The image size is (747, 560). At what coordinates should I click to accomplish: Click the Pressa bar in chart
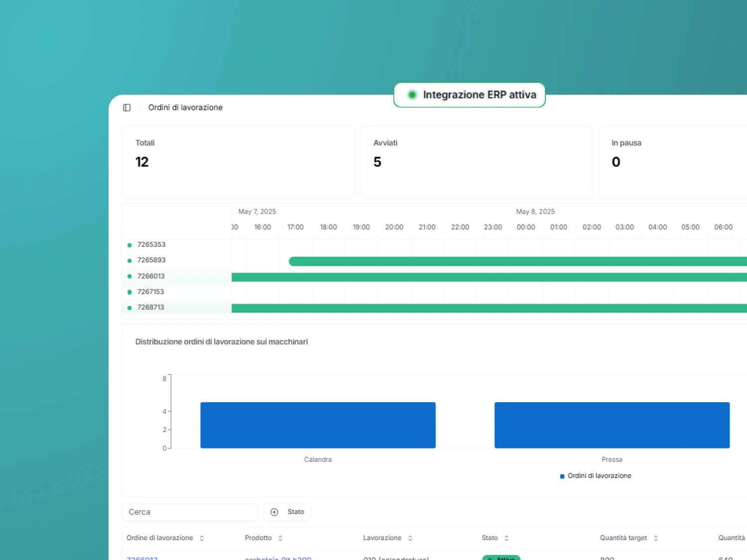click(x=612, y=425)
